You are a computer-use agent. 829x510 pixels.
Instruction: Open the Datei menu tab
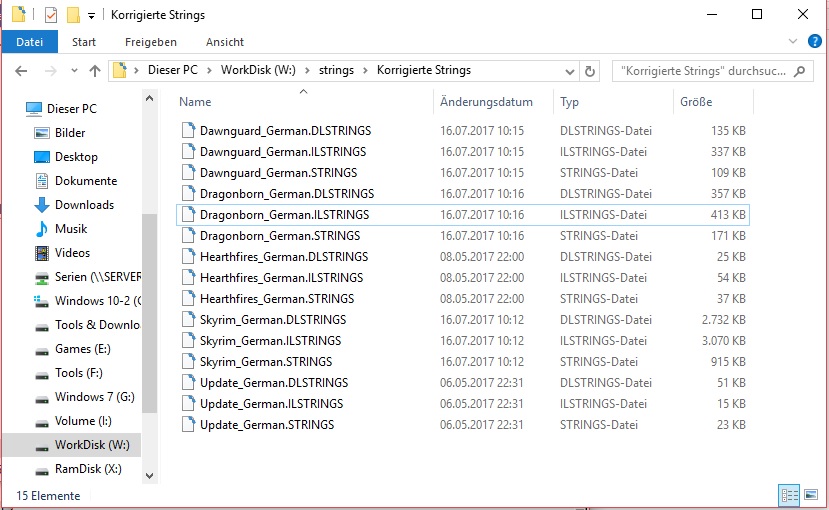30,42
